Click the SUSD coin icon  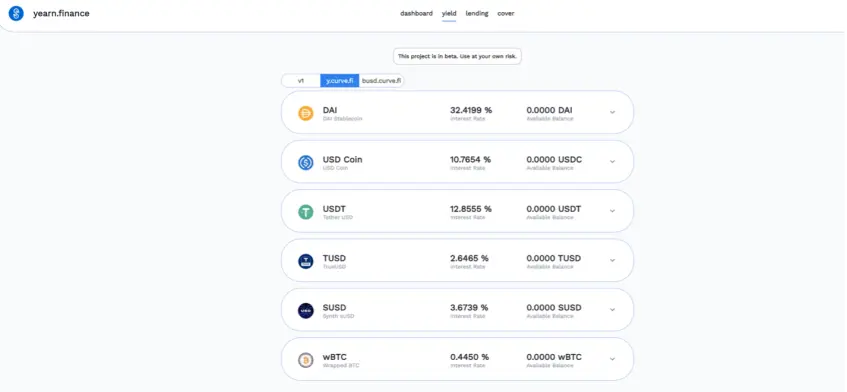click(x=306, y=310)
